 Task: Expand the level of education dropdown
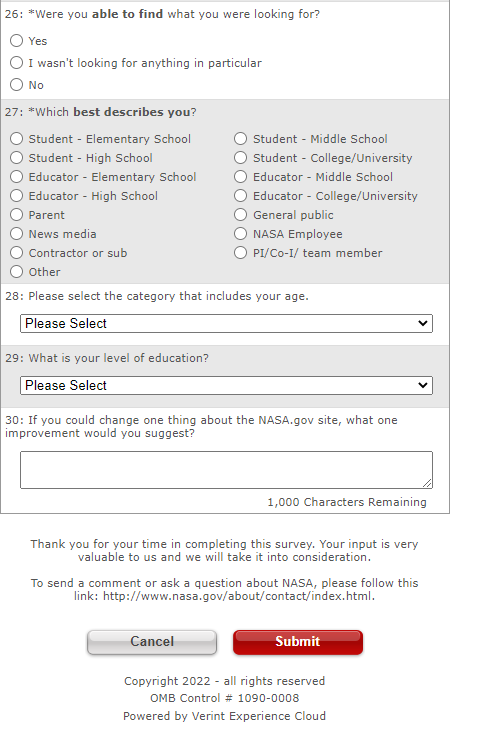coord(226,386)
